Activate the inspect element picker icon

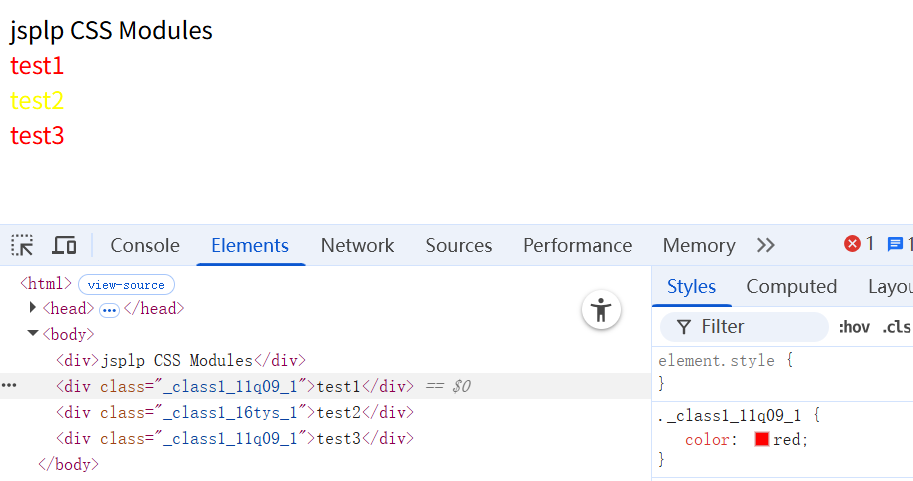(x=22, y=245)
